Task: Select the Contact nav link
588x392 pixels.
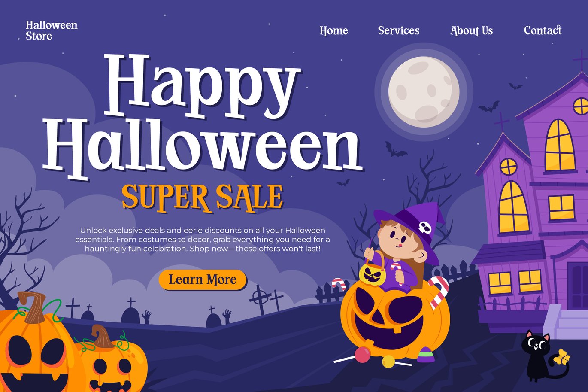Action: [543, 30]
